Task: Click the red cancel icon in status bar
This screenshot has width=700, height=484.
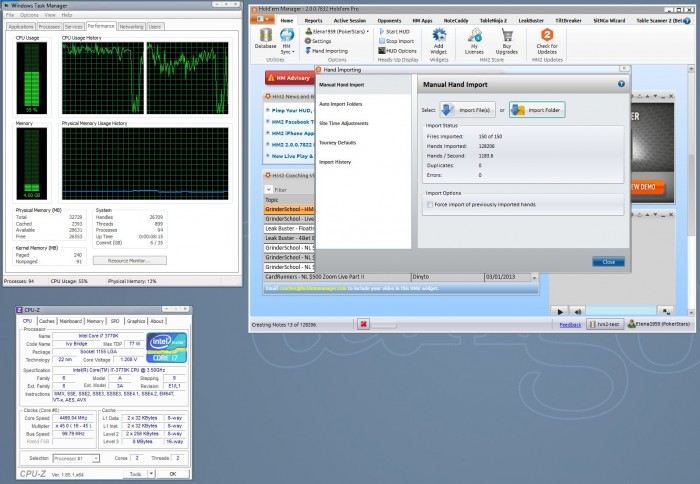Action: [366, 324]
